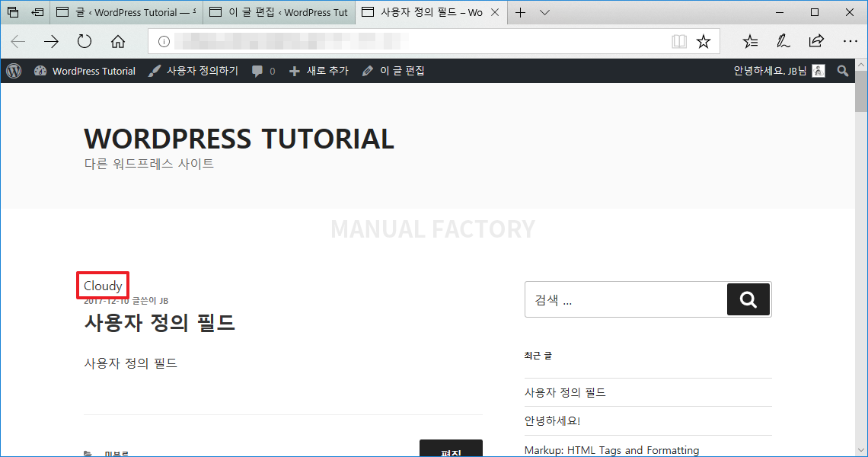Open the WordPress logo menu
The height and width of the screenshot is (457, 868).
click(x=14, y=71)
